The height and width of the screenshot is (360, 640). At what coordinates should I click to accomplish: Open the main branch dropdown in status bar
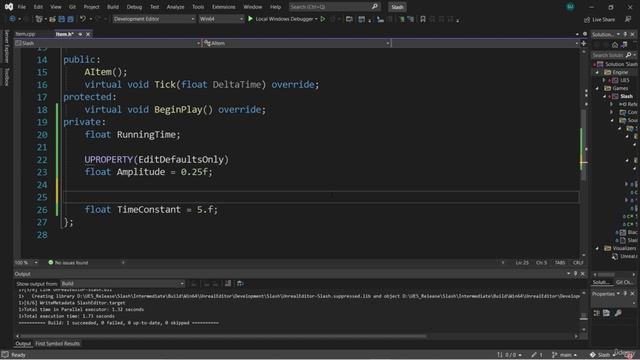coord(565,355)
